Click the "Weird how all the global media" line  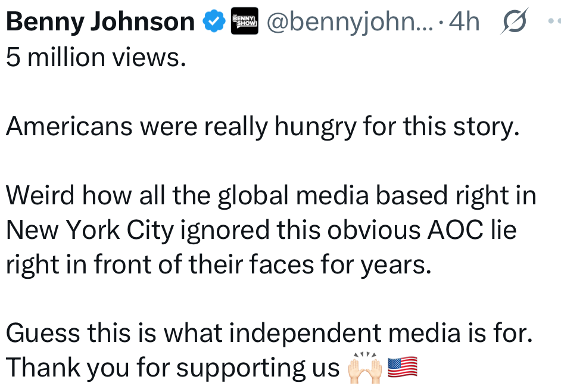tap(271, 196)
